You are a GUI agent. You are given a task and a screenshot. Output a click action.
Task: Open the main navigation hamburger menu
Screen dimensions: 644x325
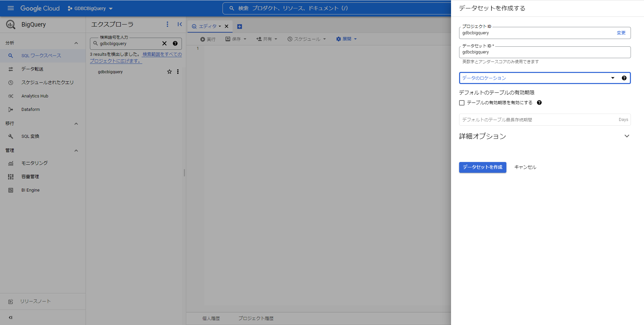(11, 8)
